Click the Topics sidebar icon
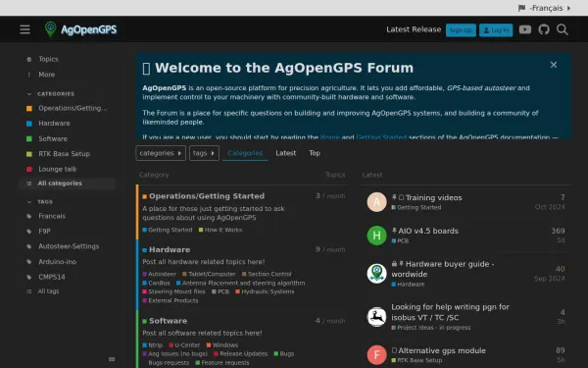Viewport: 588px width, 368px height. pos(28,59)
